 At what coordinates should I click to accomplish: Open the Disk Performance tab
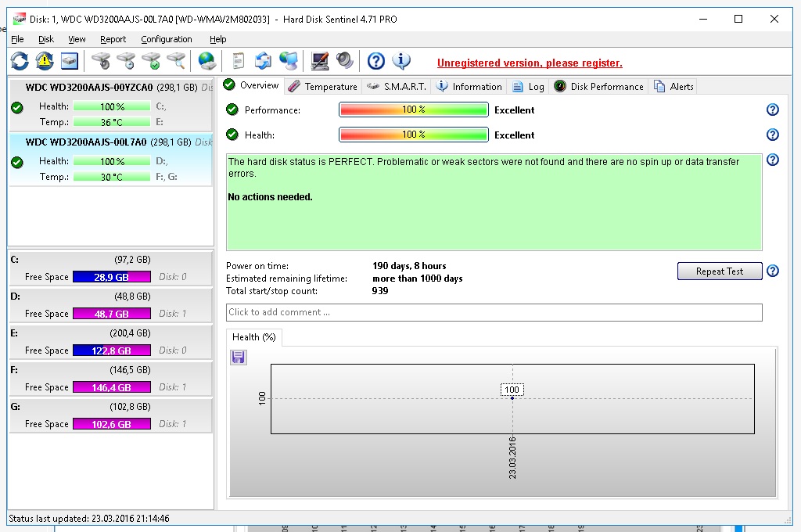[598, 87]
